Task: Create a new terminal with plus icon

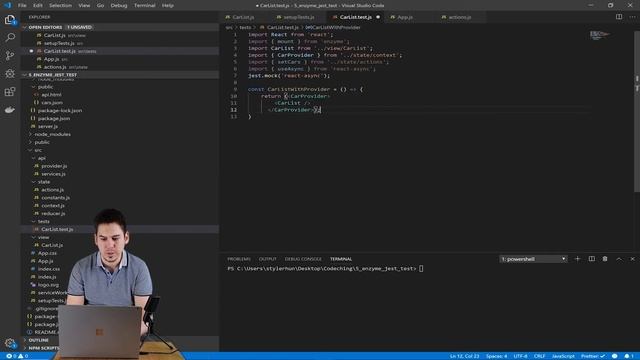Action: 577,259
